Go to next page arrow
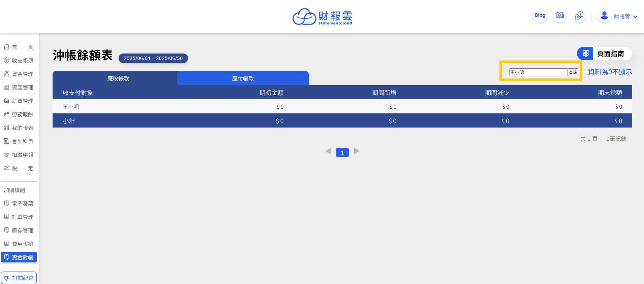 [357, 151]
